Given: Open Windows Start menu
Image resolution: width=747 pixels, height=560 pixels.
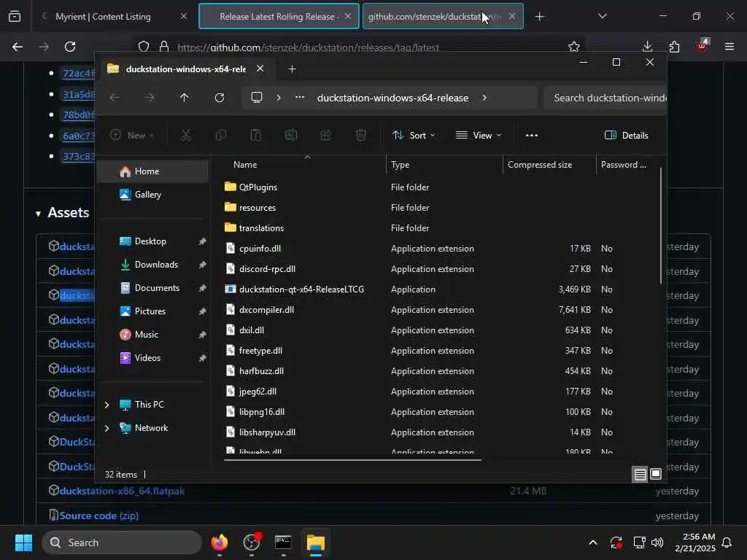Looking at the screenshot, I should point(23,542).
